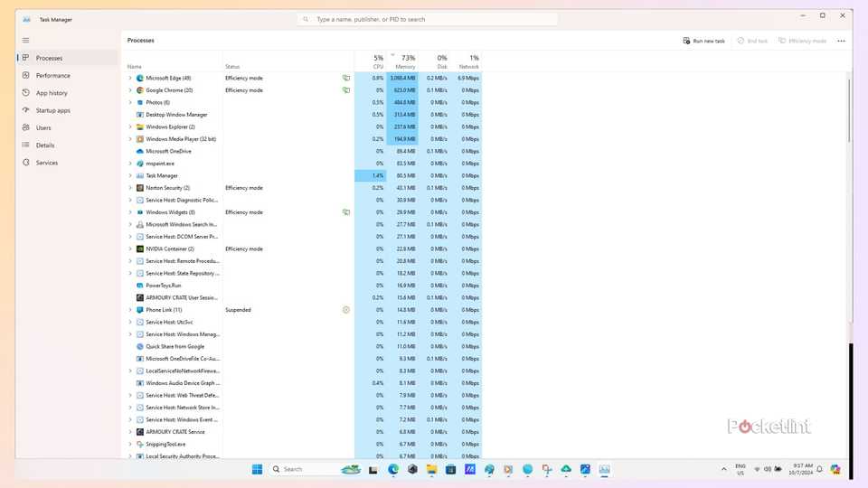Open Microsoft Edge from the taskbar

coord(393,469)
